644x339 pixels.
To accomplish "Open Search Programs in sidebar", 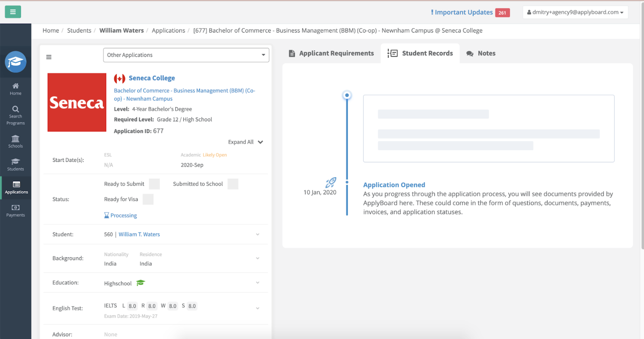I will 15,115.
